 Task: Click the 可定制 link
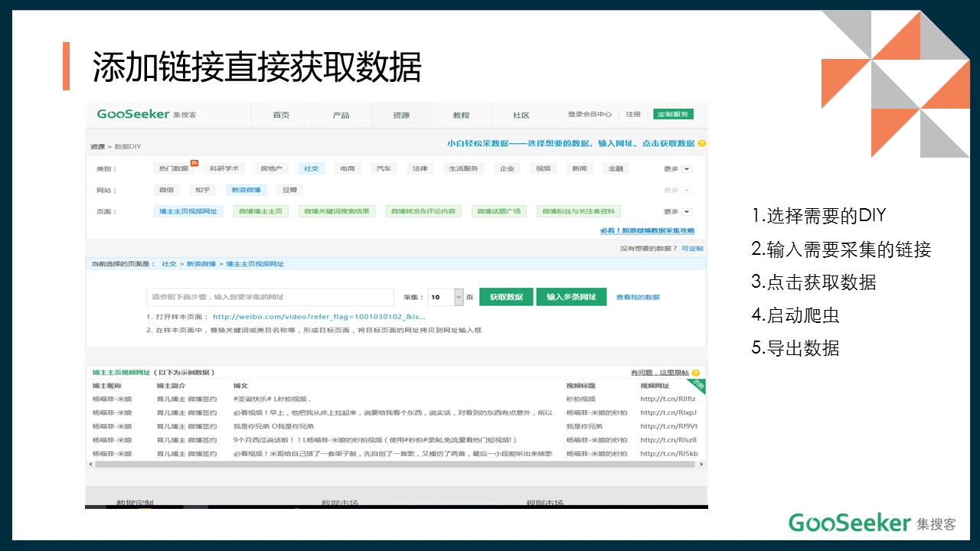(692, 249)
